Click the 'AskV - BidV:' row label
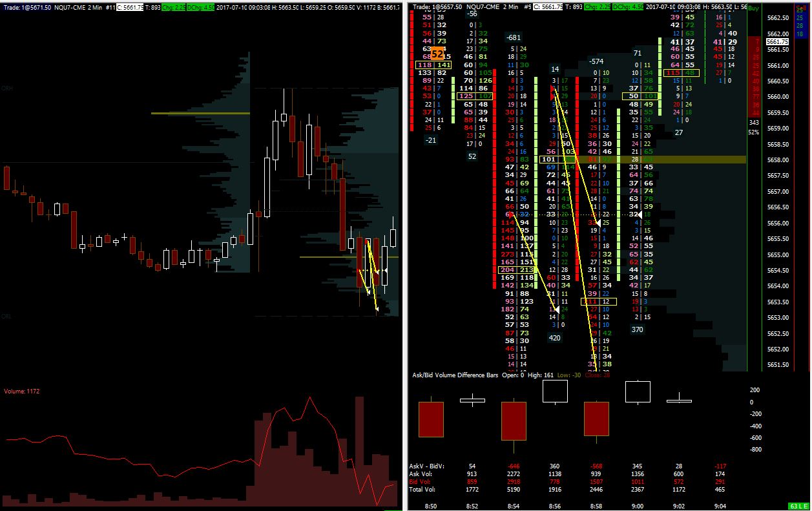The image size is (812, 511). click(427, 466)
